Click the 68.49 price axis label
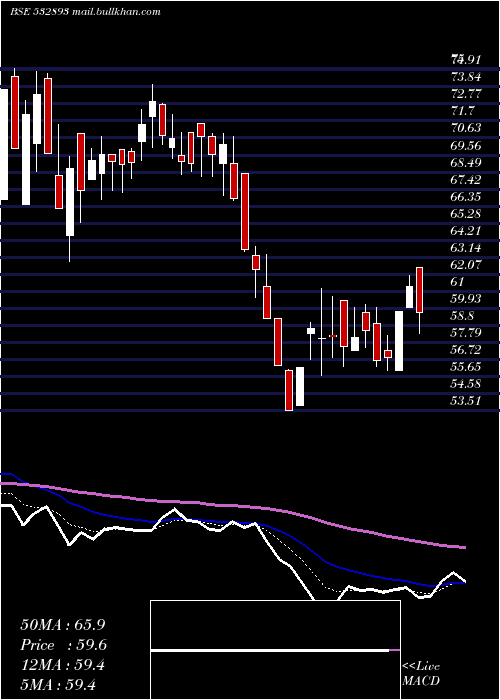Viewport: 500px width, 700px height. pyautogui.click(x=467, y=162)
